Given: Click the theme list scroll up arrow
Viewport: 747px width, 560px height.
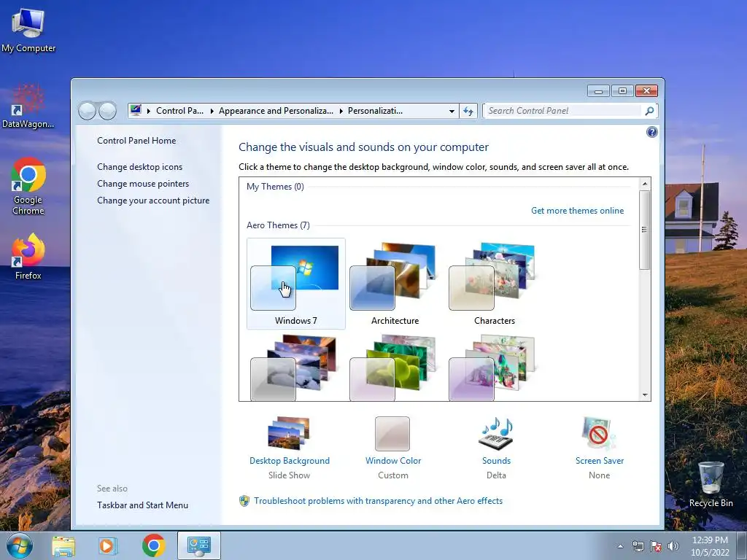Looking at the screenshot, I should [x=645, y=184].
